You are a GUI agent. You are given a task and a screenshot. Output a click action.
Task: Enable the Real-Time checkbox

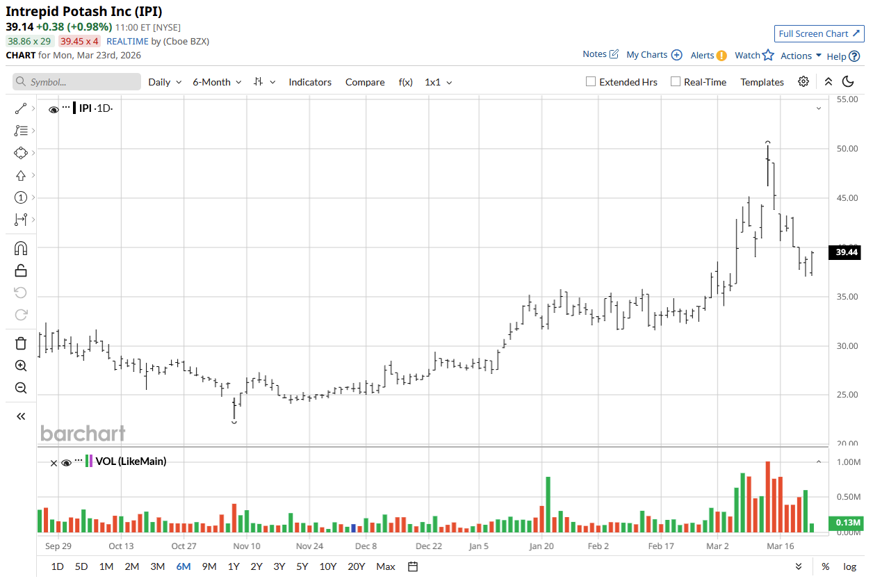tap(676, 81)
